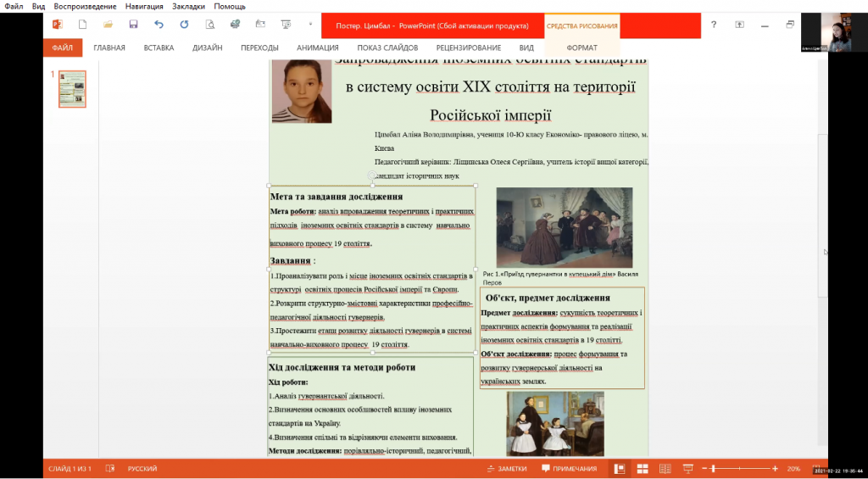Viewport: 868px width, 479px height.
Task: Click the РУССКИЙ language indicator
Action: pyautogui.click(x=142, y=469)
